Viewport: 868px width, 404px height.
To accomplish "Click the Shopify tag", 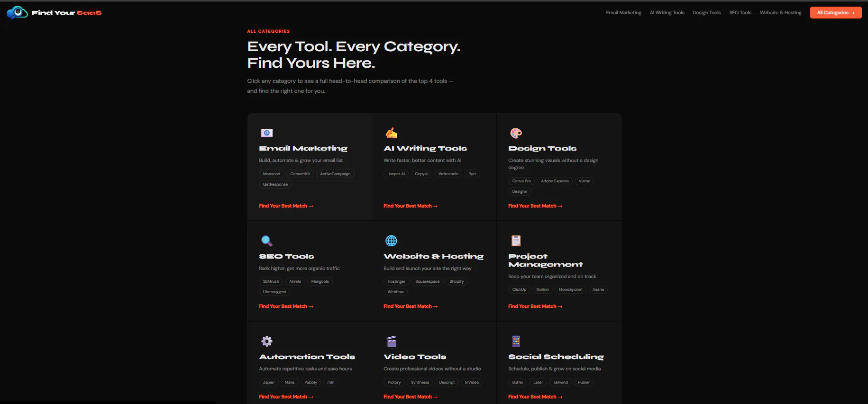I will pyautogui.click(x=457, y=281).
